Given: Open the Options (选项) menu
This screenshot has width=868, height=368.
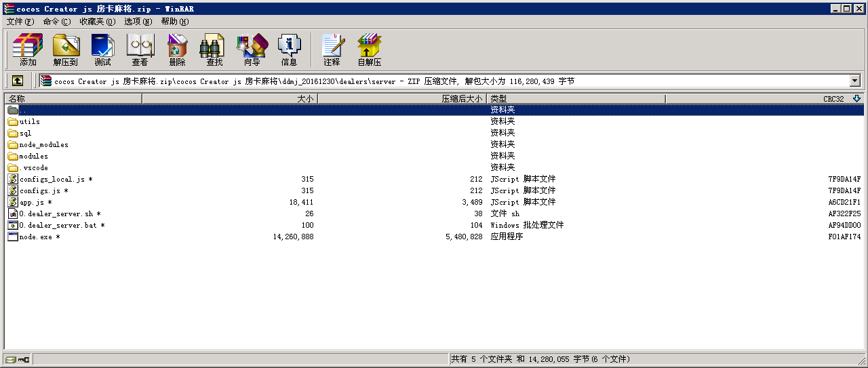Looking at the screenshot, I should [138, 22].
